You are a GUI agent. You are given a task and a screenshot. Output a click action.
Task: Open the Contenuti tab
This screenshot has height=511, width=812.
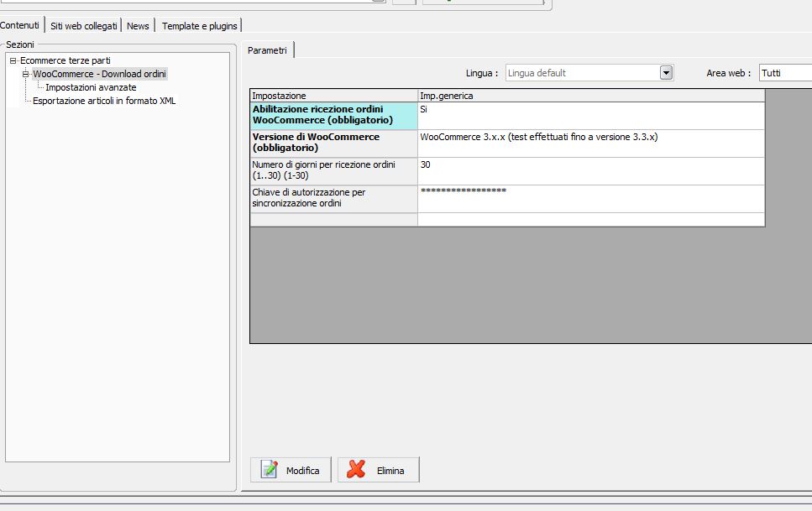pos(19,25)
